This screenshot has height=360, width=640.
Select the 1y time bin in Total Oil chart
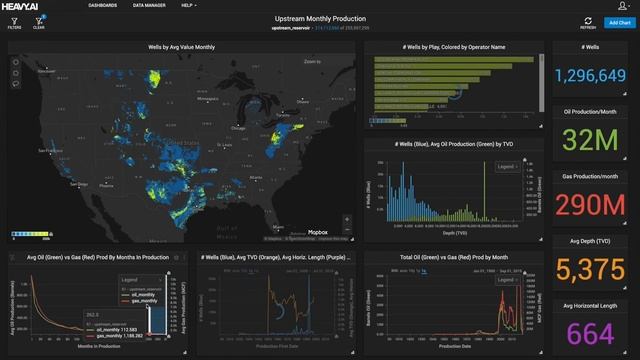(424, 271)
